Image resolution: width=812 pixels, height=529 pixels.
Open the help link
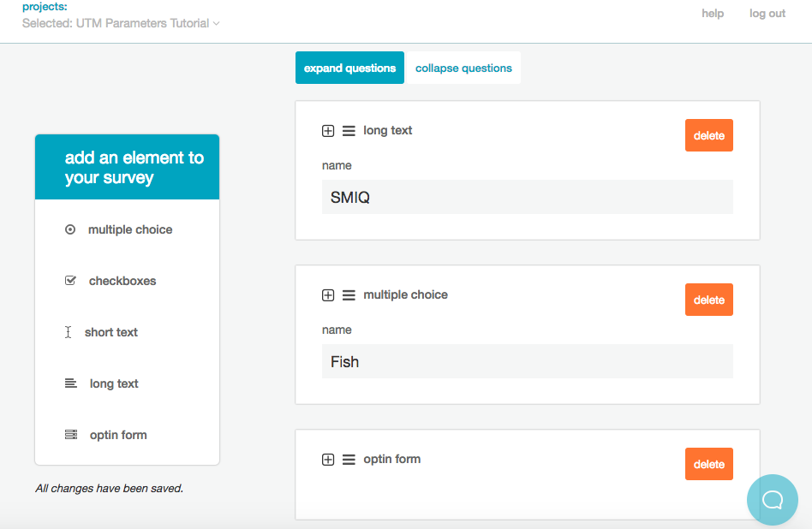[713, 13]
